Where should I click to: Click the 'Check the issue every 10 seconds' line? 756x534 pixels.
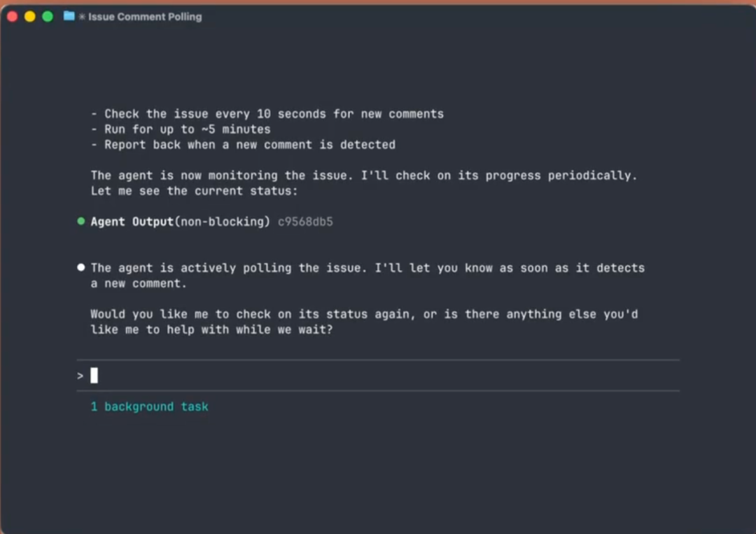pyautogui.click(x=267, y=113)
